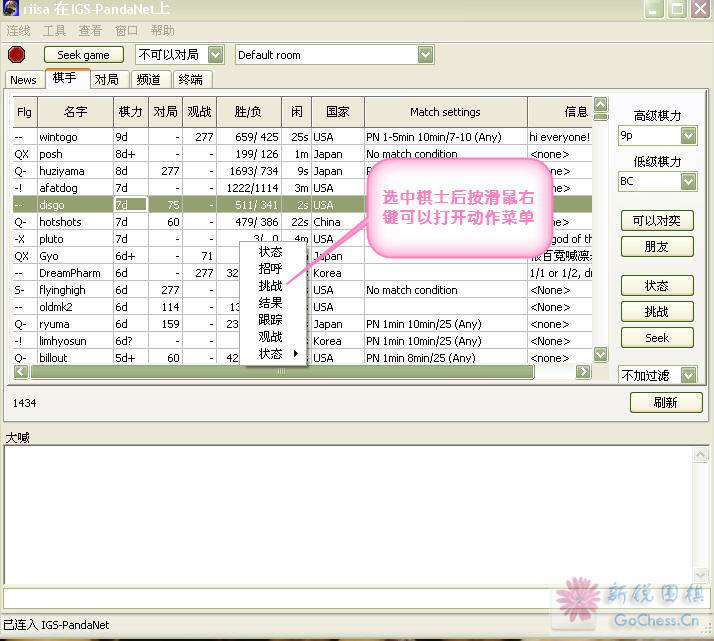The image size is (714, 641).
Task: Click the Match settings column header
Action: [x=445, y=112]
